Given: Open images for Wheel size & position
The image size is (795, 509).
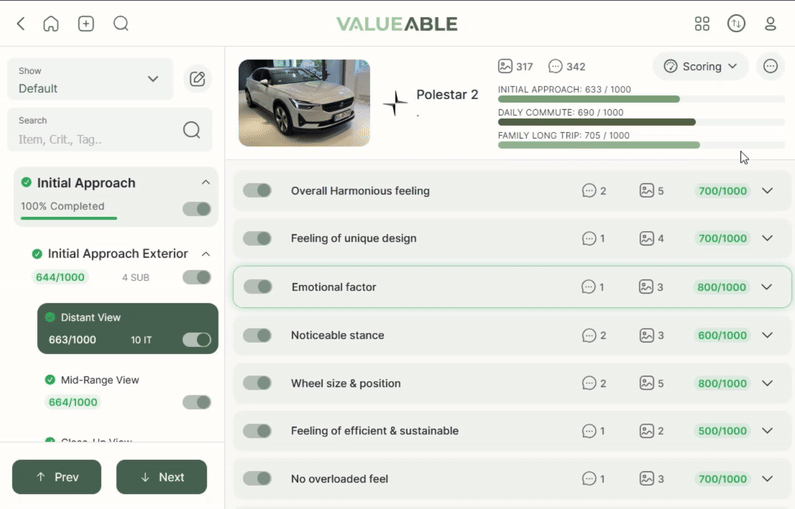Looking at the screenshot, I should pos(646,383).
